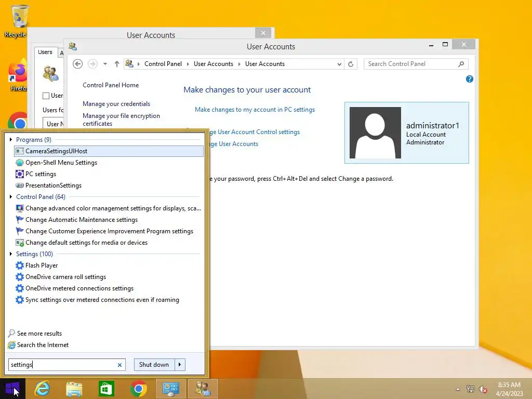This screenshot has height=399, width=532.
Task: Click the Control Panel help icon
Action: [470, 79]
